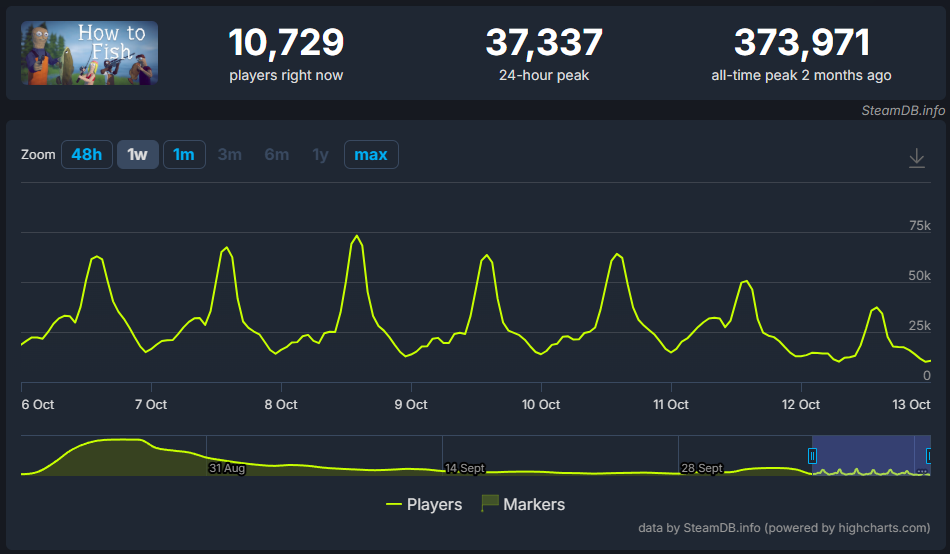This screenshot has width=950, height=554.
Task: Click the 12 Oct axis label
Action: click(x=801, y=404)
